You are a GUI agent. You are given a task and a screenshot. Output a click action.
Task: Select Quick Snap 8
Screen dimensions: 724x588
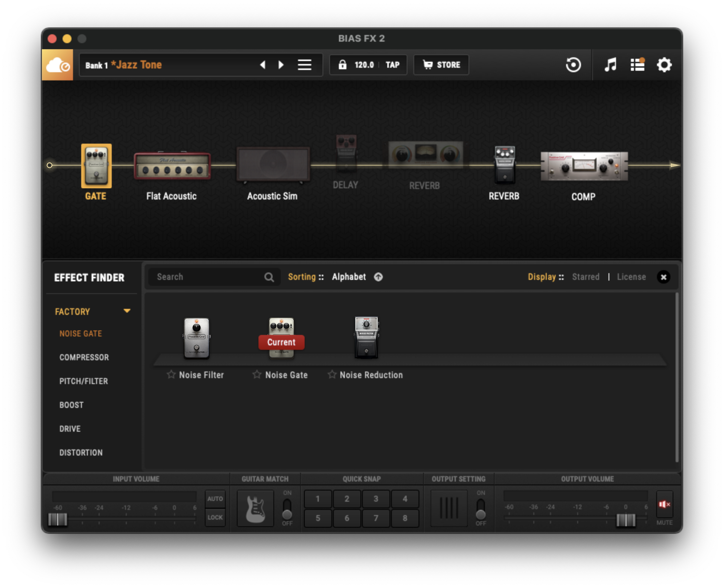405,518
